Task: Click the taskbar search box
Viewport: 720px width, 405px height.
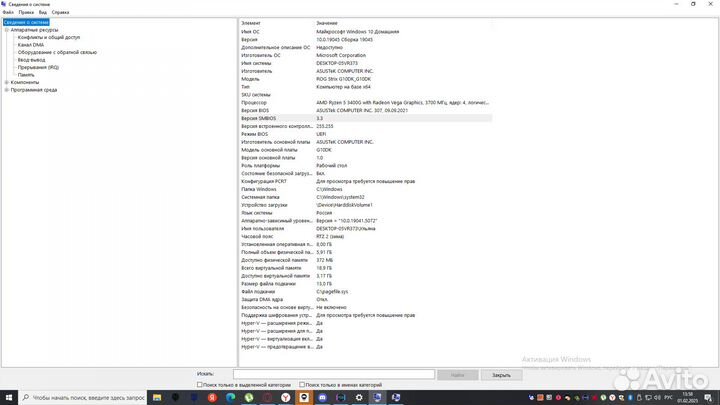Action: coord(83,398)
